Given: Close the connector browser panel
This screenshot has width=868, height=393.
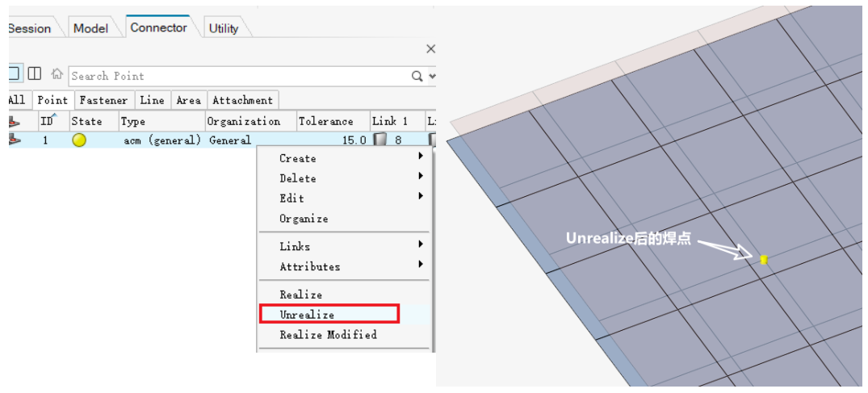Looking at the screenshot, I should point(430,48).
